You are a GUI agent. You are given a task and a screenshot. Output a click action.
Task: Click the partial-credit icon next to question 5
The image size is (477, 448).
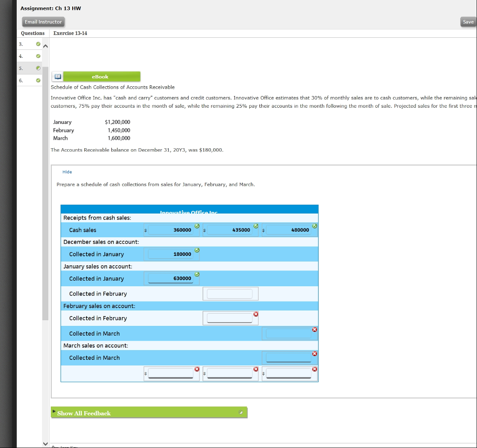click(37, 68)
